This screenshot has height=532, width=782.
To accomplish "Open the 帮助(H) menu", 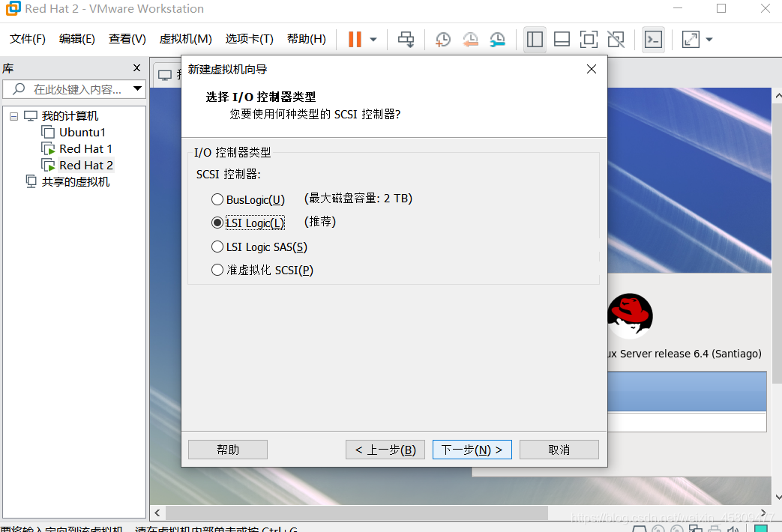I will pyautogui.click(x=306, y=39).
